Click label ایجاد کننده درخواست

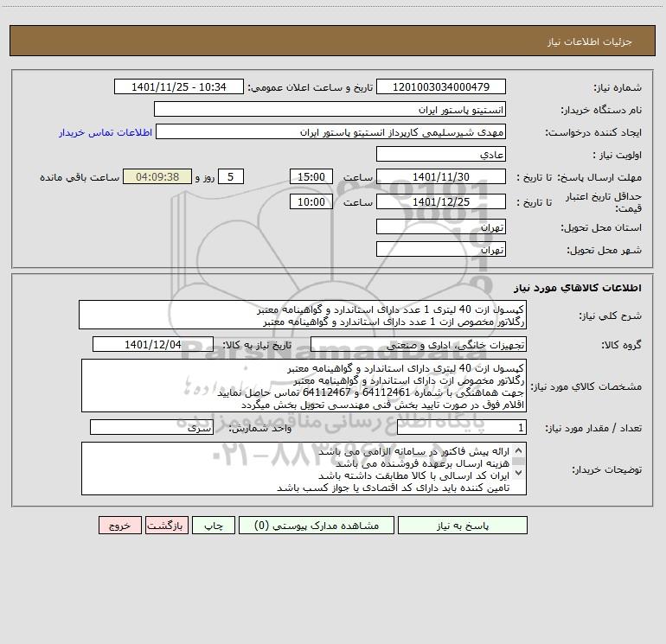pyautogui.click(x=593, y=132)
